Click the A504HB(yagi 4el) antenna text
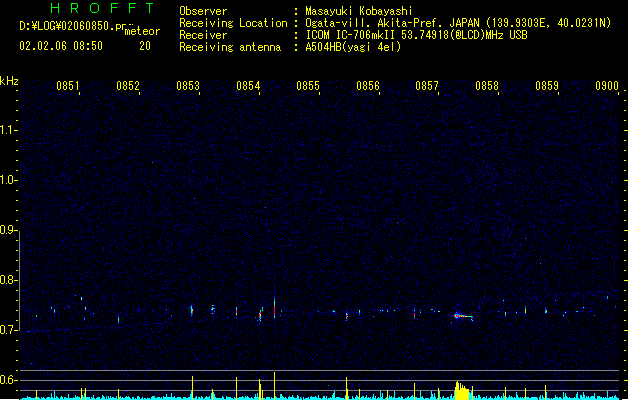The height and width of the screenshot is (400, 629). (353, 47)
